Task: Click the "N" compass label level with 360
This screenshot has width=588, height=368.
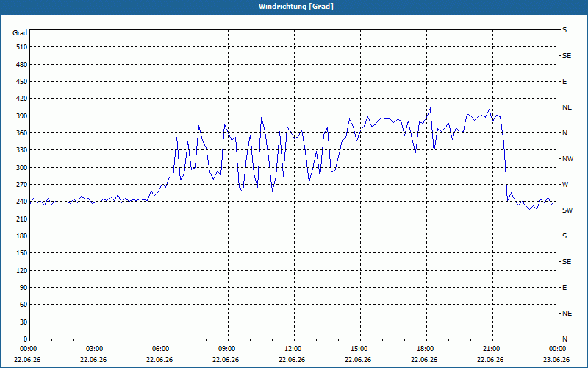Action: coord(564,133)
